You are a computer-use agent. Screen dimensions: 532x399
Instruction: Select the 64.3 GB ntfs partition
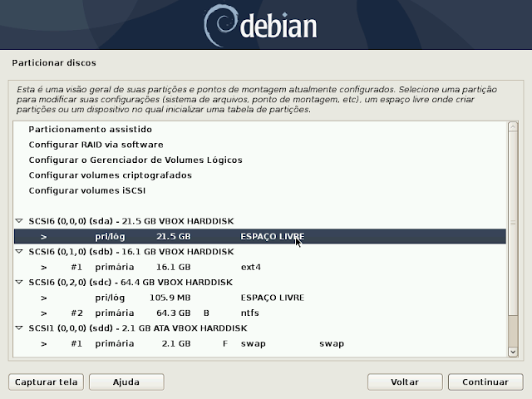coord(260,313)
